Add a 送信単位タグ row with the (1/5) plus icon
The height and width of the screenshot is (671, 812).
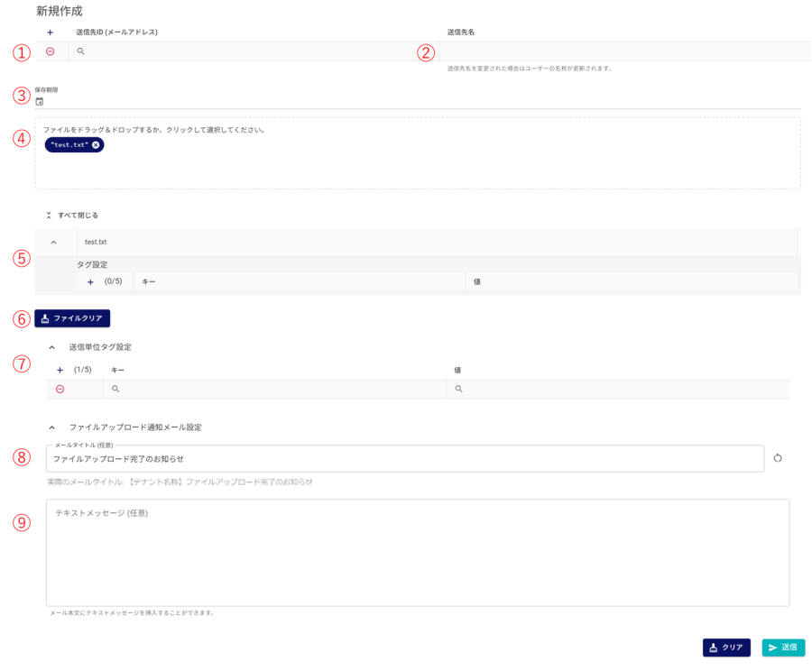pos(60,370)
